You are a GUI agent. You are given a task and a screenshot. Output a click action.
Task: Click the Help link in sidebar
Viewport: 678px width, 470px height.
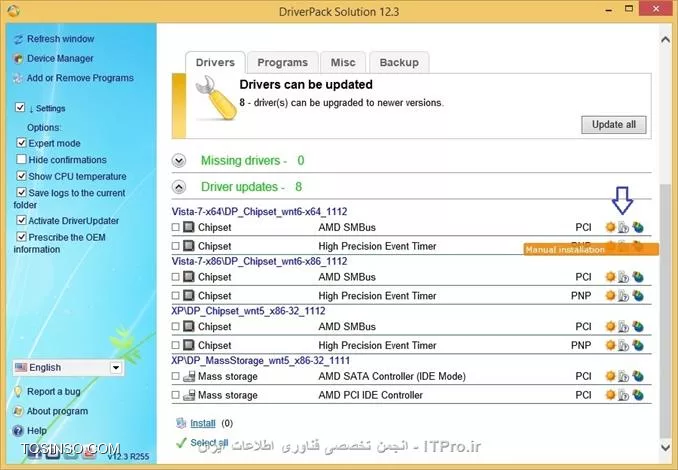pyautogui.click(x=37, y=431)
